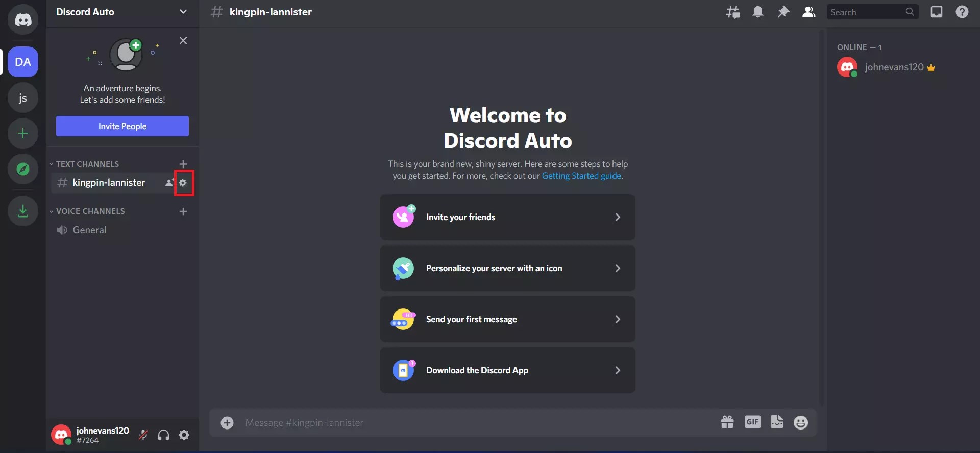
Task: Open create invite for kingpin-lannister channel
Action: [x=169, y=182]
